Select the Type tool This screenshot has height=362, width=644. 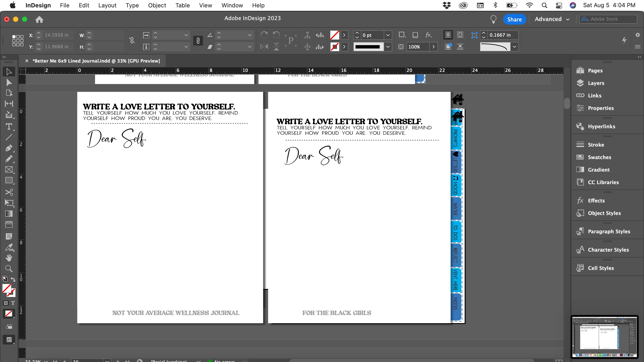coord(9,127)
